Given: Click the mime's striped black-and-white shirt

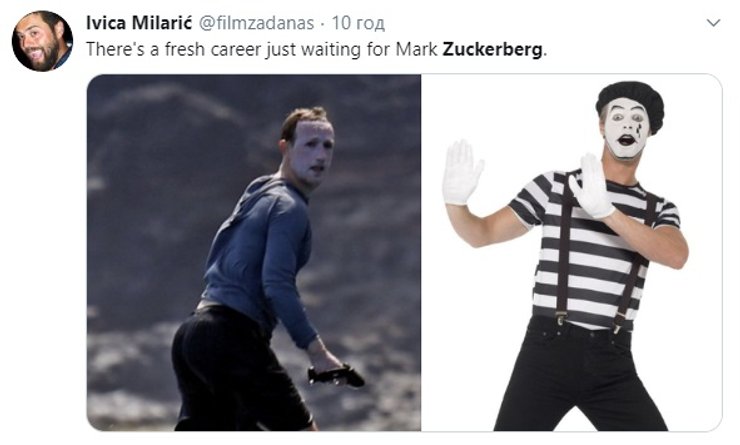Looking at the screenshot, I should (x=596, y=248).
